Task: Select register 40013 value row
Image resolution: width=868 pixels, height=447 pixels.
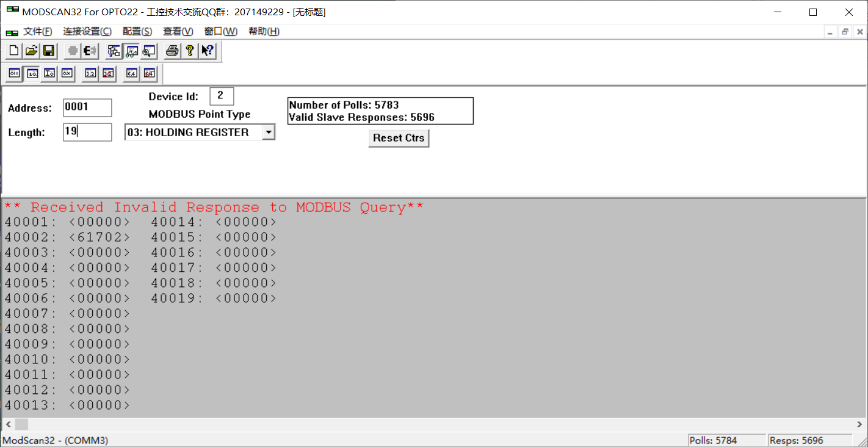Action: 67,405
